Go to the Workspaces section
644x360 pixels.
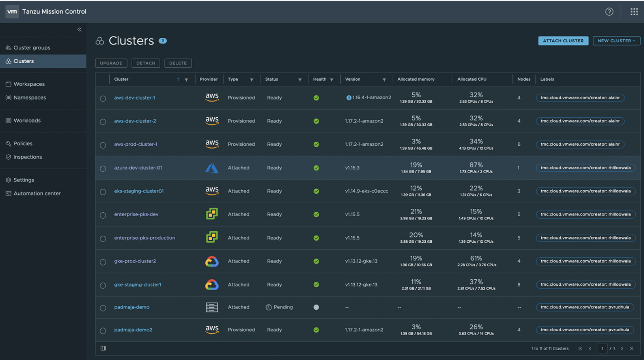(29, 84)
